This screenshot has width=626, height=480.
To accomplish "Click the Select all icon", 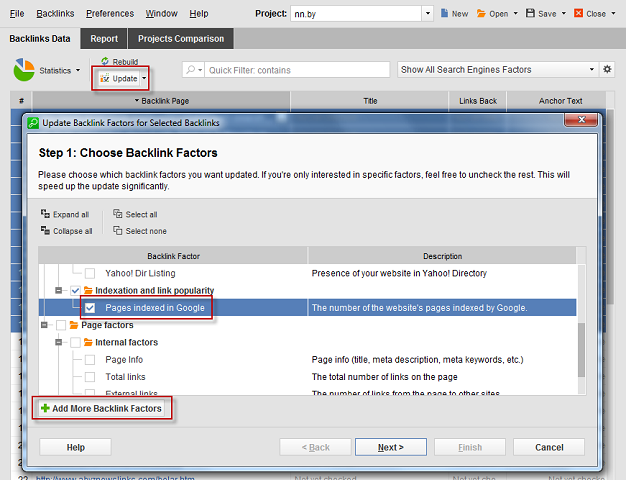I will click(x=117, y=214).
